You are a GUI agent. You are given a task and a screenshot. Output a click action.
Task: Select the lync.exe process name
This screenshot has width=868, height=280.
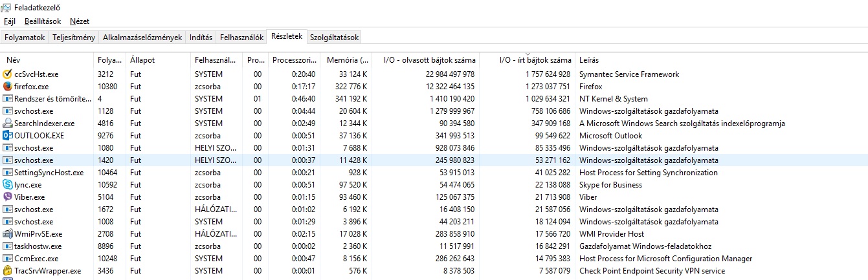28,185
